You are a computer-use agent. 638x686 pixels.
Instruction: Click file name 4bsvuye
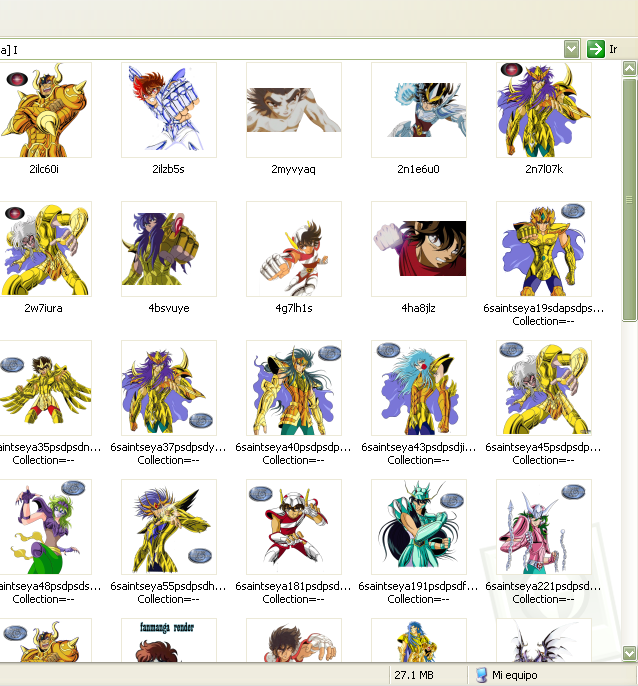tap(168, 308)
